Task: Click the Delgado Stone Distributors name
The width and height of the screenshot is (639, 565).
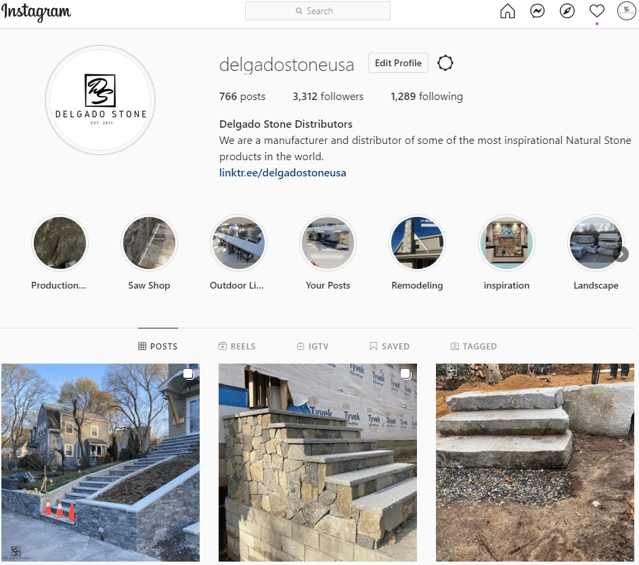Action: [x=286, y=124]
